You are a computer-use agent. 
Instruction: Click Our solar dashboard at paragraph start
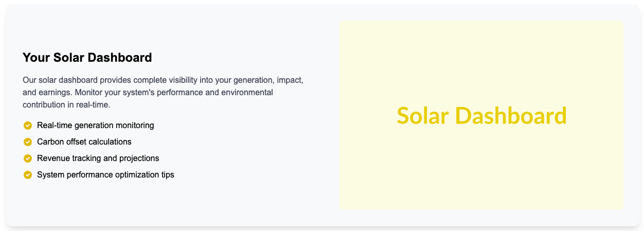pyautogui.click(x=60, y=80)
